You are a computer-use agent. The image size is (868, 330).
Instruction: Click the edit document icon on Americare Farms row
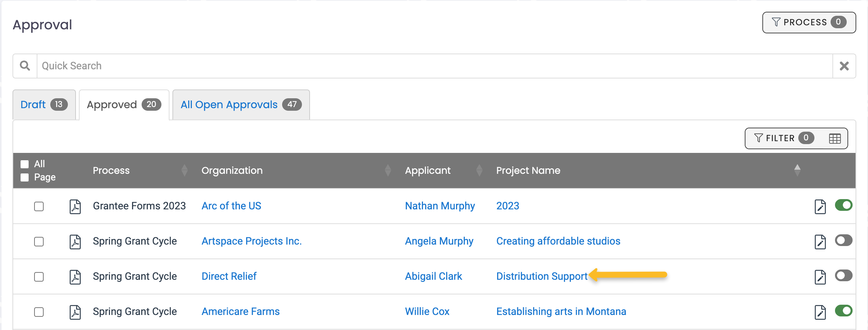820,311
